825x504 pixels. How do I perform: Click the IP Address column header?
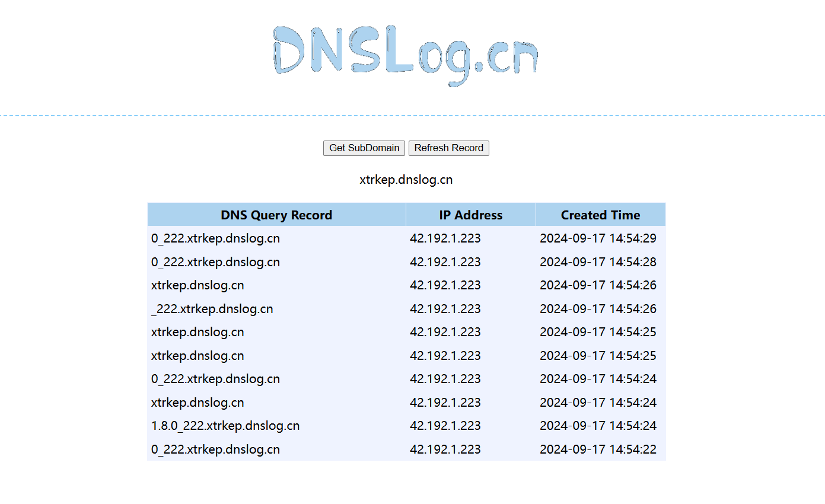(x=470, y=215)
